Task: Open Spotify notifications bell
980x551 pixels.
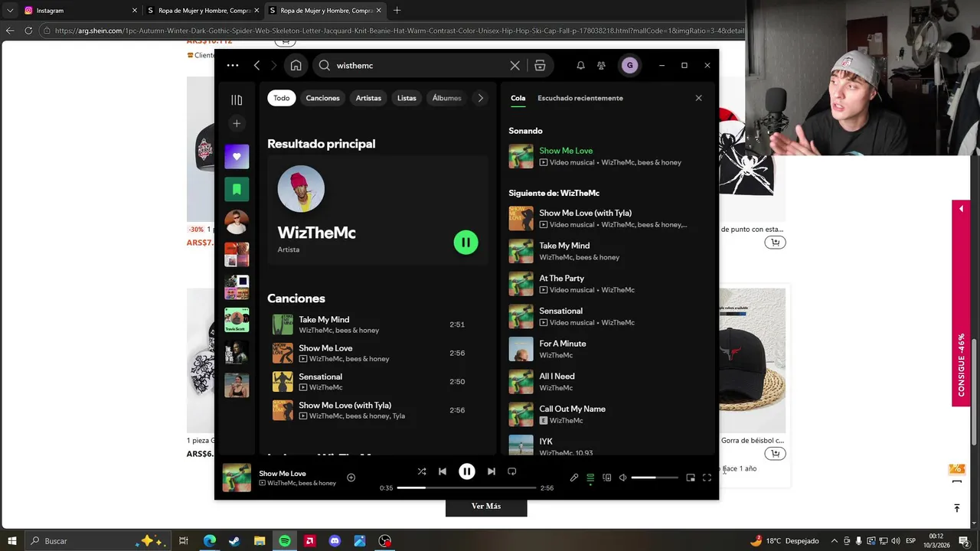Action: click(580, 66)
